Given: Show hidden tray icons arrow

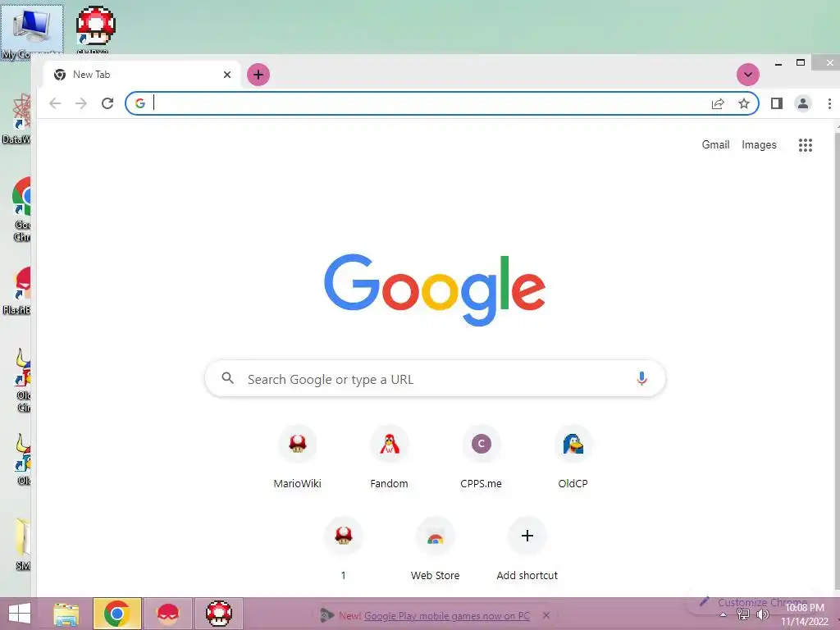Looking at the screenshot, I should [x=724, y=615].
